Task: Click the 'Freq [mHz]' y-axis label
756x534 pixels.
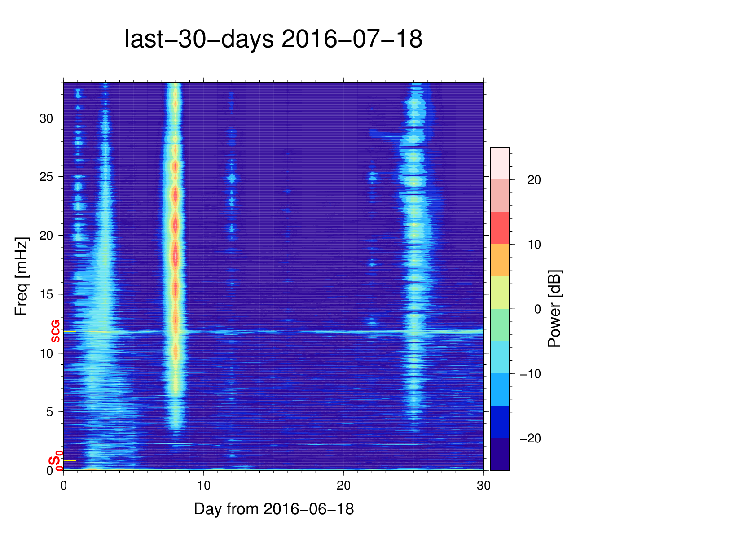Action: (21, 276)
